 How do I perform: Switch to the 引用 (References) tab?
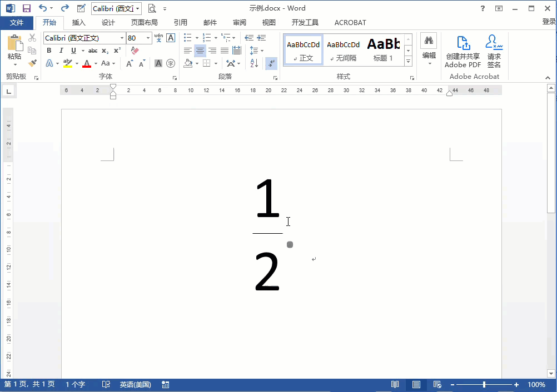[181, 23]
